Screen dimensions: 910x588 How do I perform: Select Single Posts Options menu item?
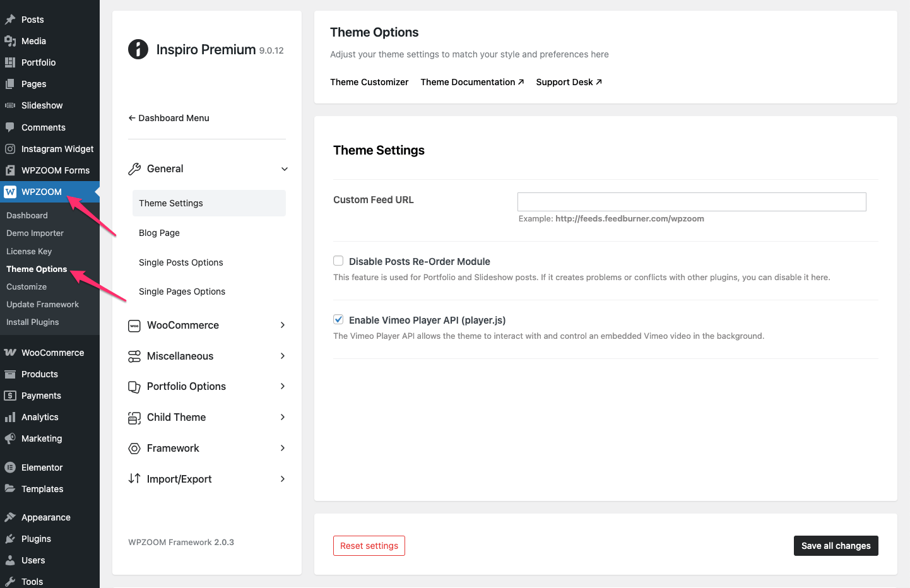[x=180, y=262]
